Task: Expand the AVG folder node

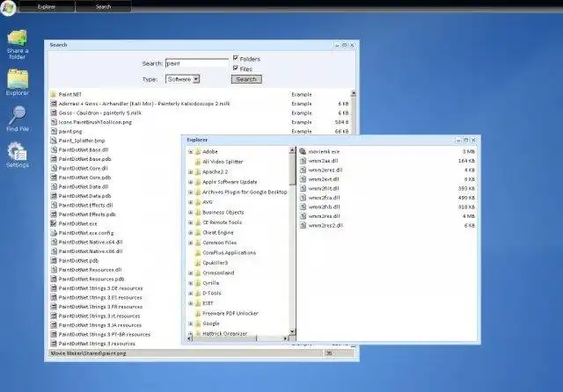Action: (191, 202)
